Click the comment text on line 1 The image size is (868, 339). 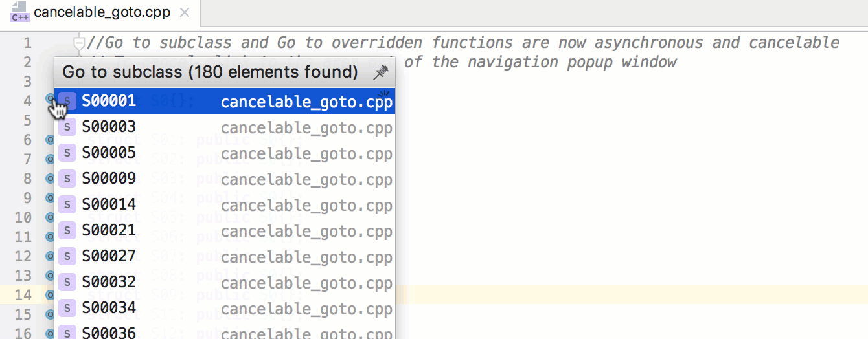[463, 43]
